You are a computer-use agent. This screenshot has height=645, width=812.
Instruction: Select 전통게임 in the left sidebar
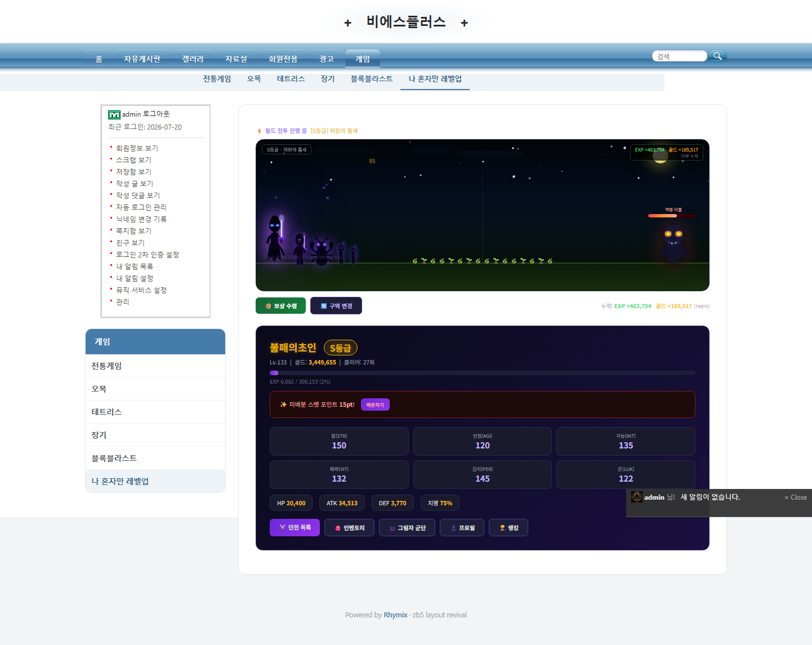point(155,366)
